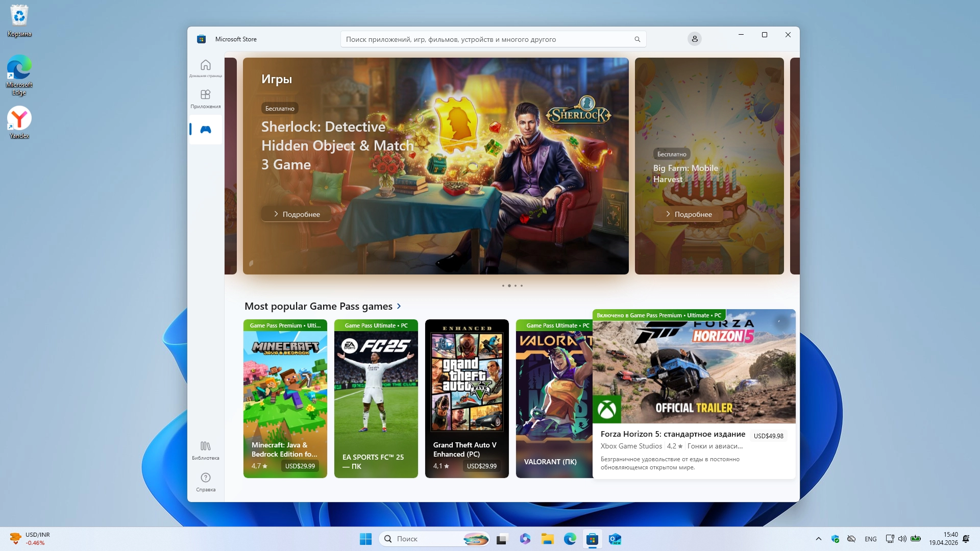Image resolution: width=980 pixels, height=551 pixels.
Task: Click the search magnifier icon
Action: (x=637, y=39)
